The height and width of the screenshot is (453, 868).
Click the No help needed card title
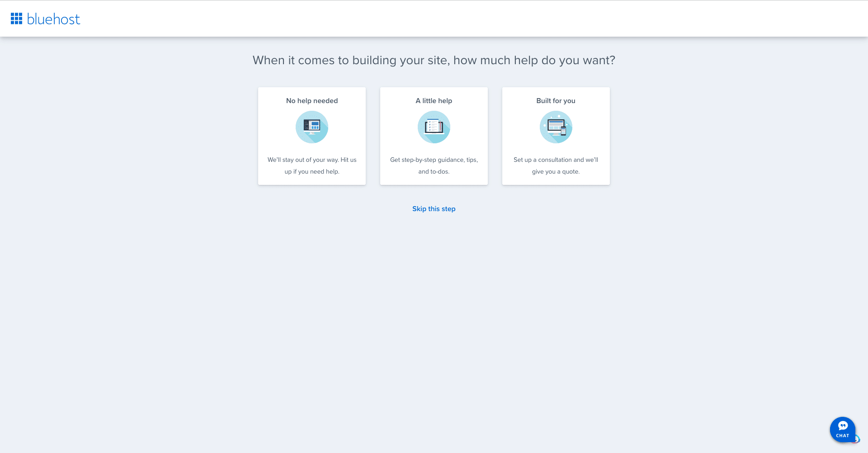tap(312, 100)
